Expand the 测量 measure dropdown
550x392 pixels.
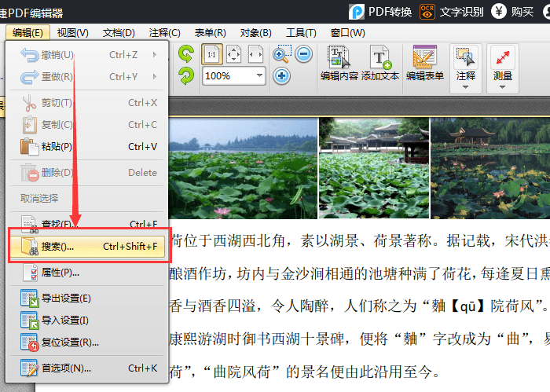point(503,86)
